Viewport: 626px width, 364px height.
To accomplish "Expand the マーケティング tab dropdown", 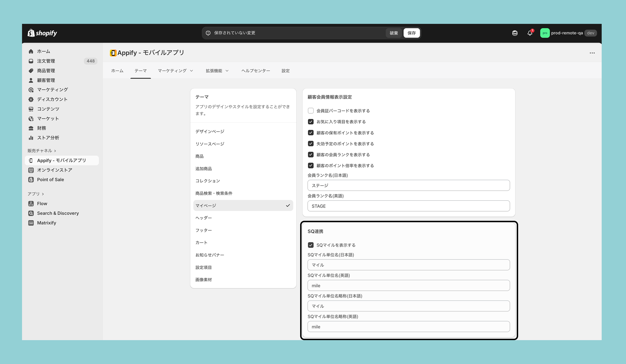I will [175, 71].
